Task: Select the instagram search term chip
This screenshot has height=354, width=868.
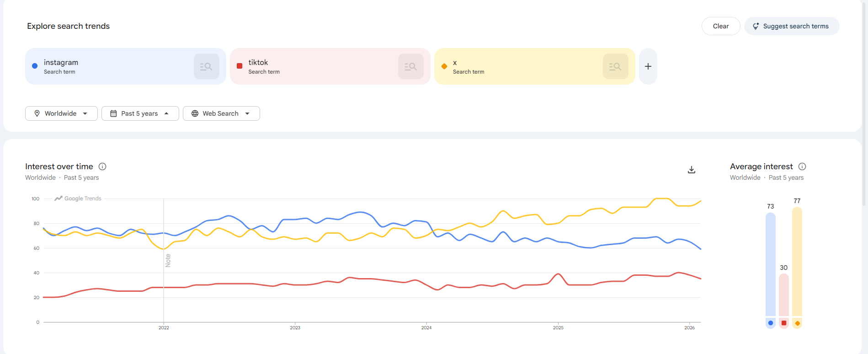Action: point(110,66)
